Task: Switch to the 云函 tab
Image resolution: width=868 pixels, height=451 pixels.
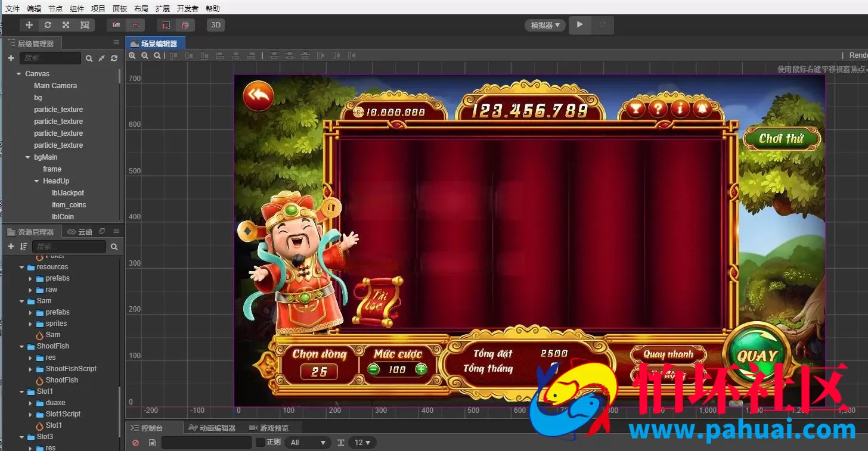Action: 80,232
